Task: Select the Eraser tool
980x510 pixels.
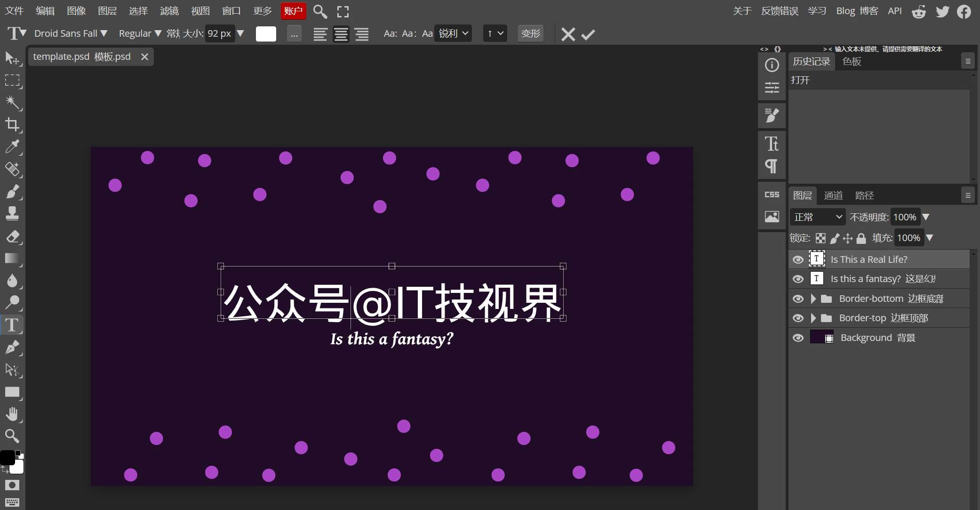Action: [x=12, y=236]
